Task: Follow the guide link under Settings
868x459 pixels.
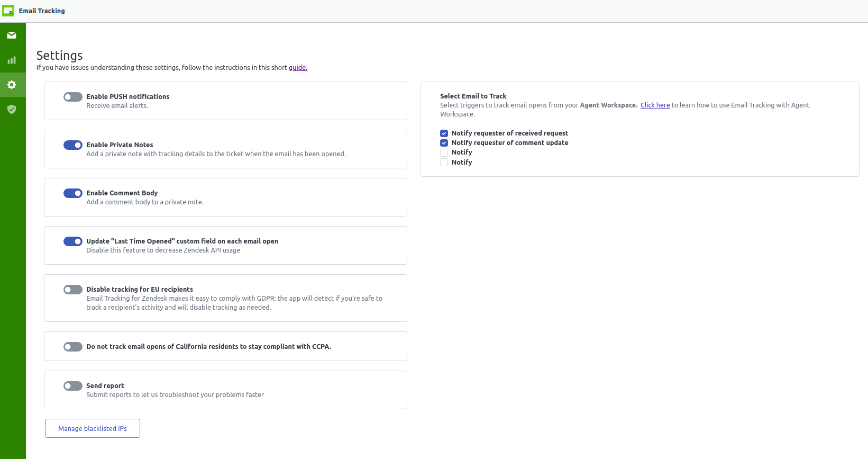Action: point(298,68)
